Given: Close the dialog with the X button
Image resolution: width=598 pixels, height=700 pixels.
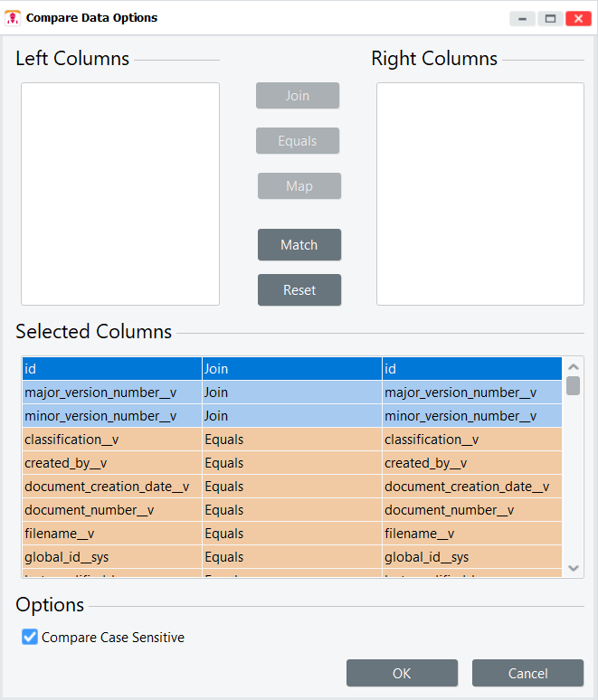Looking at the screenshot, I should (576, 18).
